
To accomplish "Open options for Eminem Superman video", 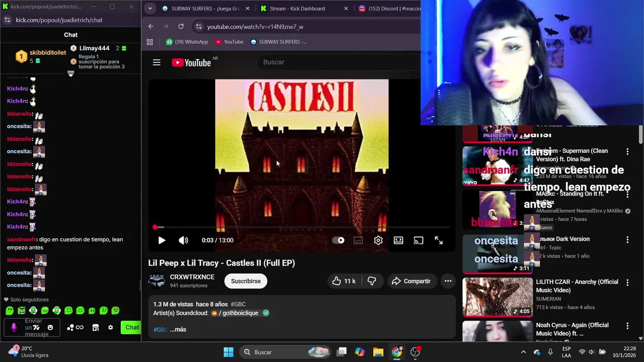I will tap(627, 151).
